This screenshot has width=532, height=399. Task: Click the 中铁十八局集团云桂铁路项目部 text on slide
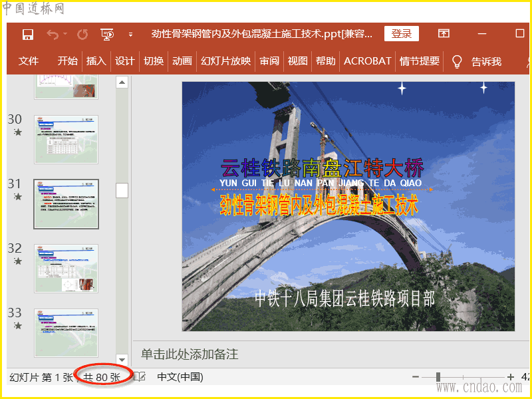[344, 299]
